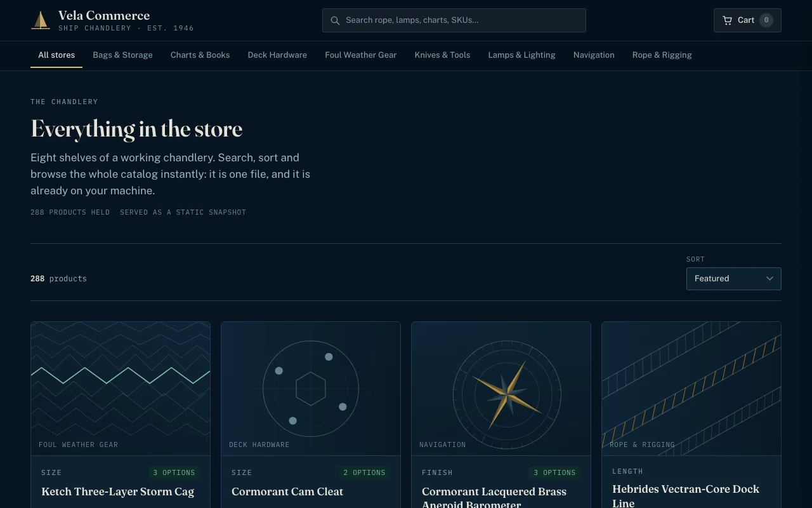Click ROPE & RIGGING label on card
812x508 pixels.
point(642,444)
